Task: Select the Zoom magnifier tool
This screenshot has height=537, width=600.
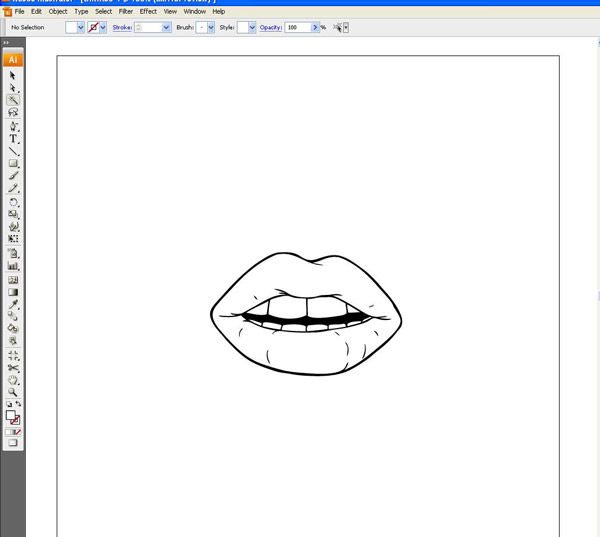Action: pos(13,392)
